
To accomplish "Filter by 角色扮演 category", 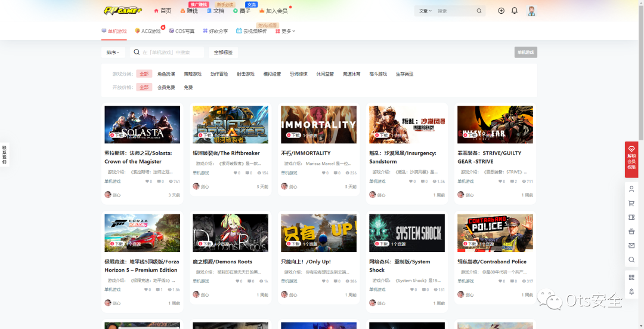I will pyautogui.click(x=166, y=74).
